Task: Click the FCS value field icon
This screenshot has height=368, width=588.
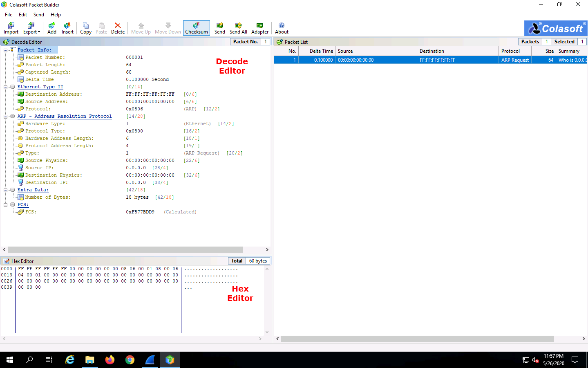Action: pyautogui.click(x=21, y=212)
